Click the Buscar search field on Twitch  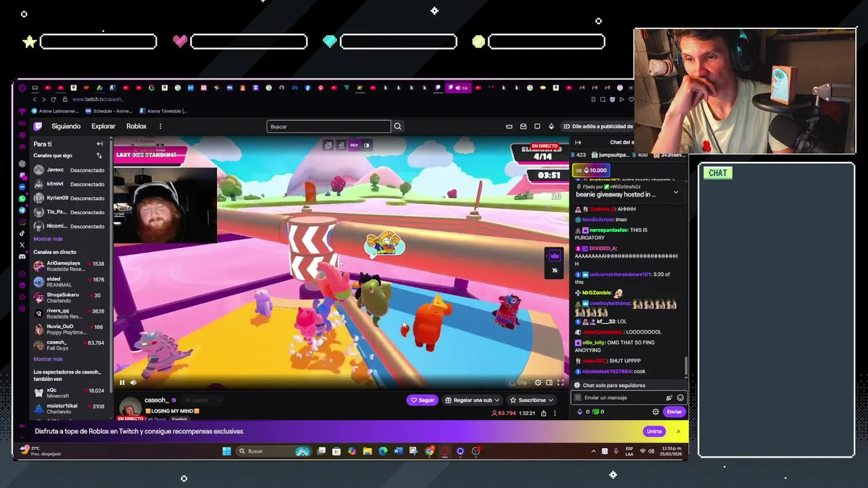tap(329, 126)
